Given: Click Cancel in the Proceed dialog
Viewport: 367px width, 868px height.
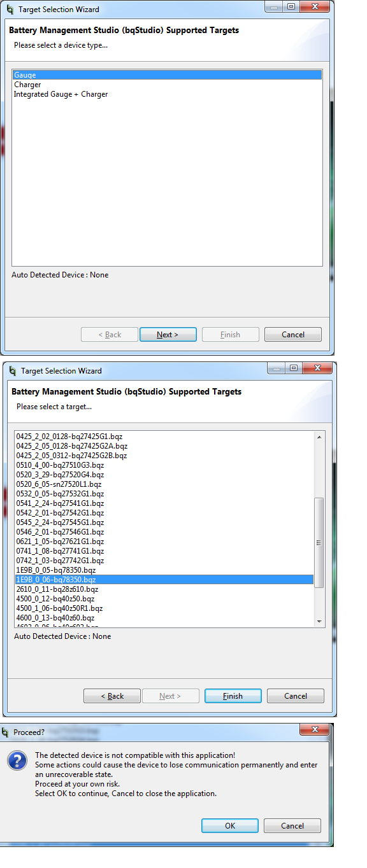Looking at the screenshot, I should [292, 826].
